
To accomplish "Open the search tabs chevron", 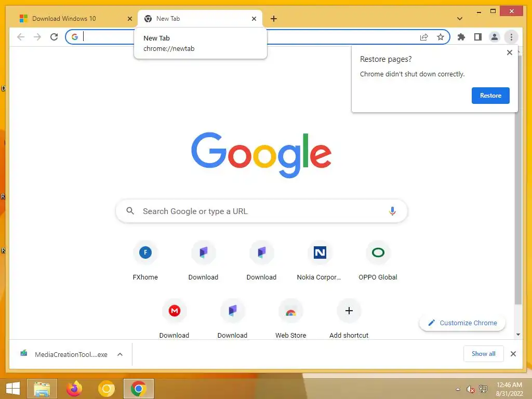I will click(x=460, y=19).
